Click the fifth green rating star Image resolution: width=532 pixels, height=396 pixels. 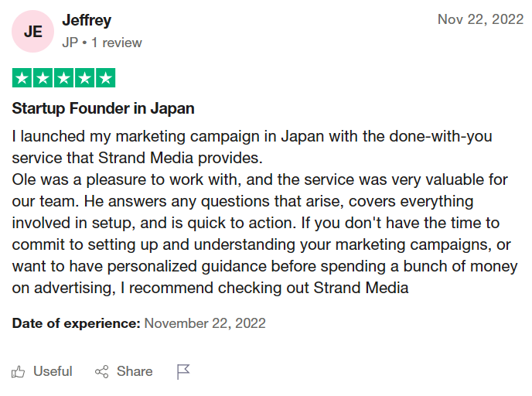coord(105,77)
